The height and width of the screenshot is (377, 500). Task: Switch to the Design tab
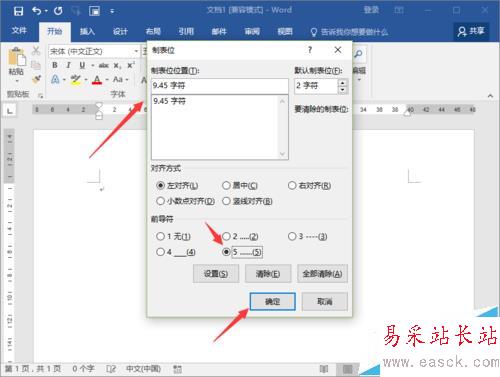120,32
